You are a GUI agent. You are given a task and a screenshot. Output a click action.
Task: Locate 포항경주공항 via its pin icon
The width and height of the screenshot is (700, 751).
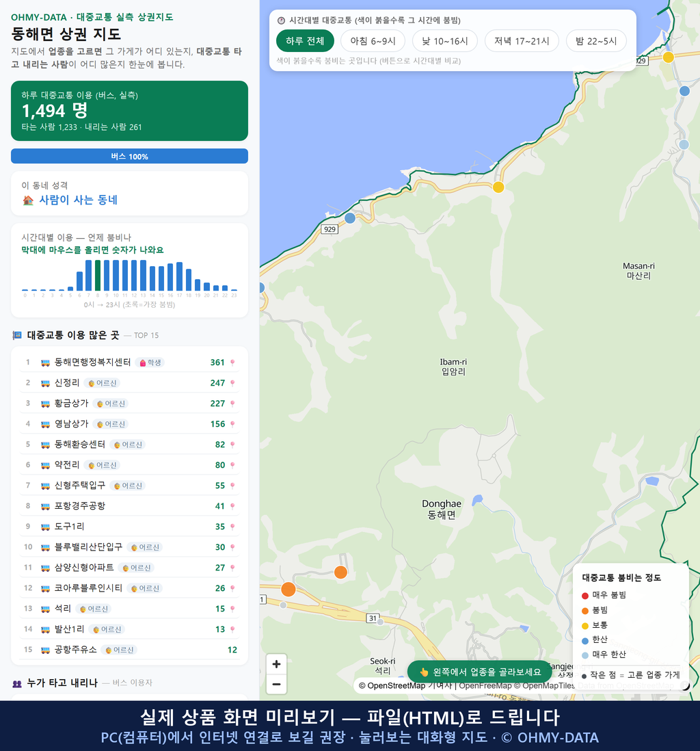(x=232, y=506)
